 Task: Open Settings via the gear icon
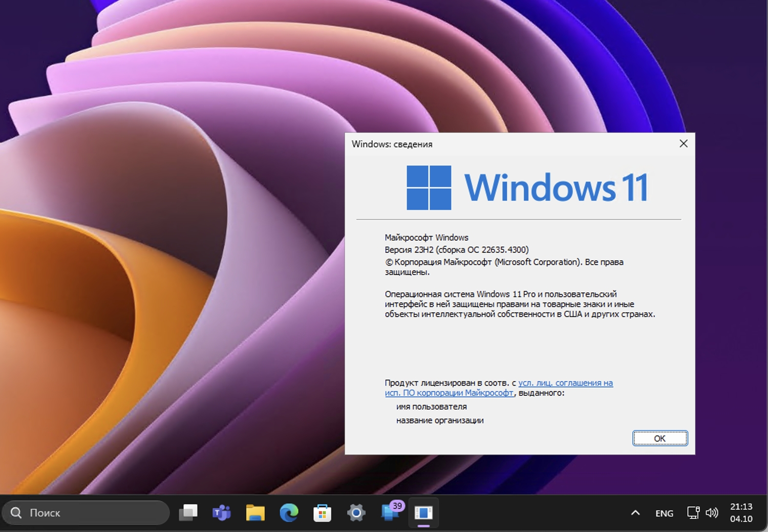click(x=356, y=513)
